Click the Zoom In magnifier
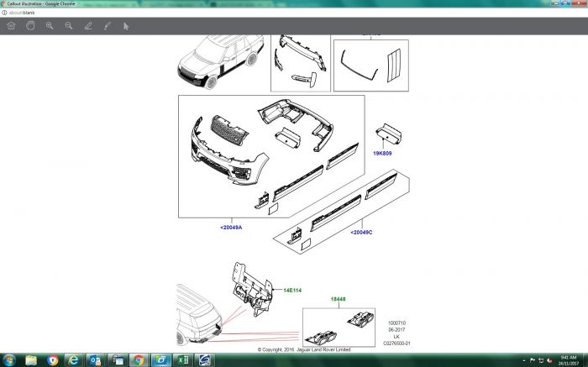Screen dimensions: 588x367 coord(49,26)
